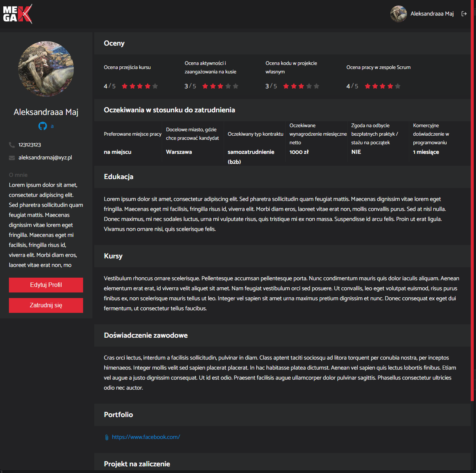Open the GitHub profile icon

coord(42,126)
